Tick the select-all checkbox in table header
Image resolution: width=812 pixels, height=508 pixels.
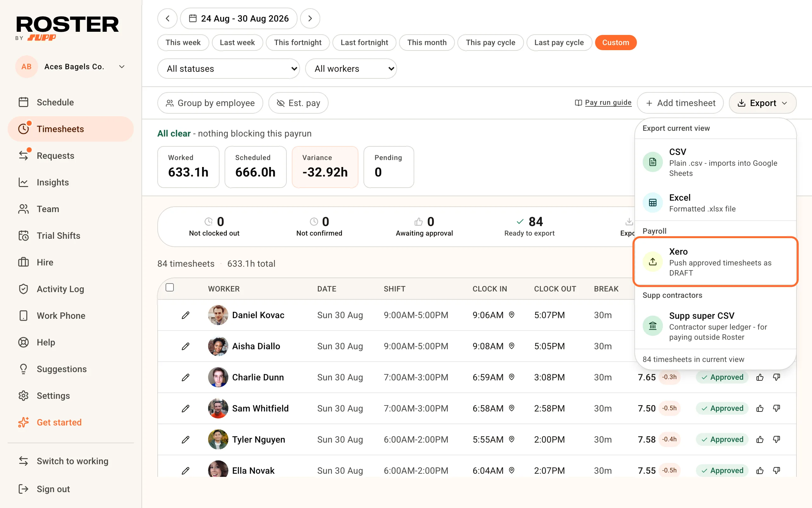pyautogui.click(x=170, y=288)
